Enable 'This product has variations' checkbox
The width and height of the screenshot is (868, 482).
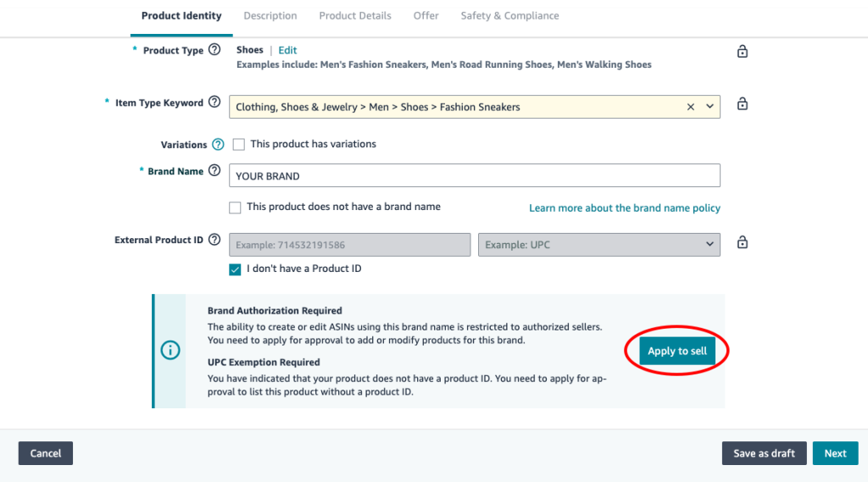(x=239, y=145)
